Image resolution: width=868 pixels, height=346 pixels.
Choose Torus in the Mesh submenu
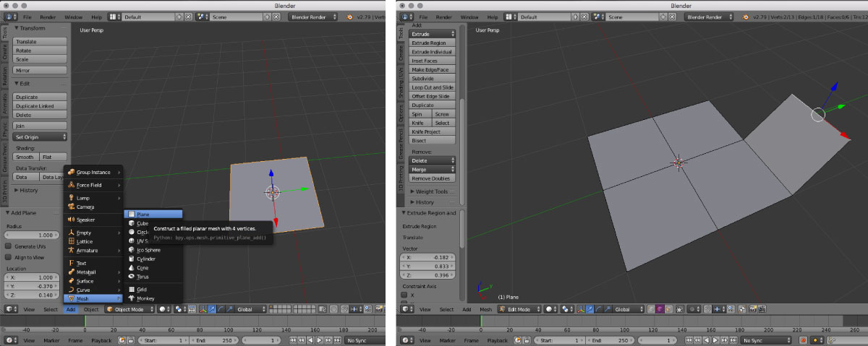[153, 277]
